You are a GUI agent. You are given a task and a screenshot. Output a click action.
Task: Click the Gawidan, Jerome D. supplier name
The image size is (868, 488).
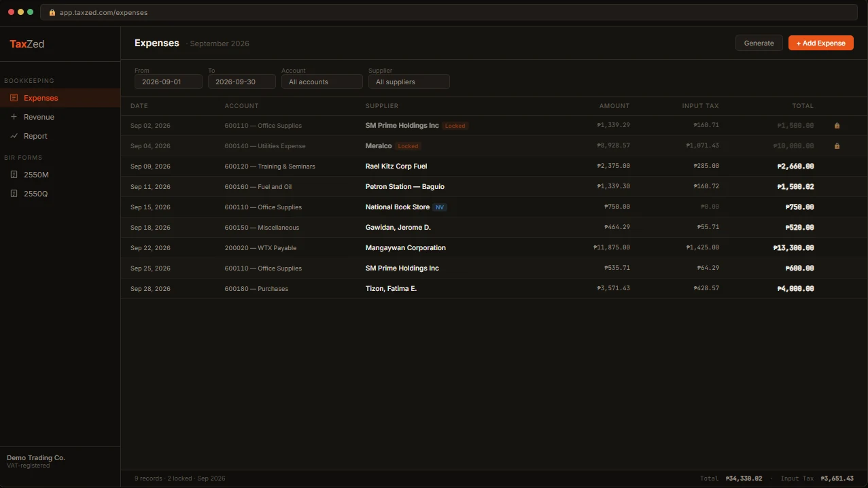pos(398,228)
